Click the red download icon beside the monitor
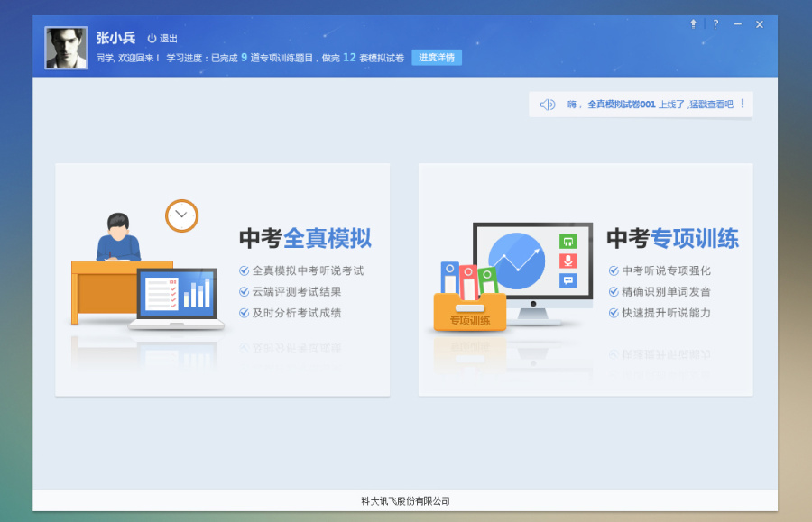Viewport: 812px width, 522px height. coord(567,259)
